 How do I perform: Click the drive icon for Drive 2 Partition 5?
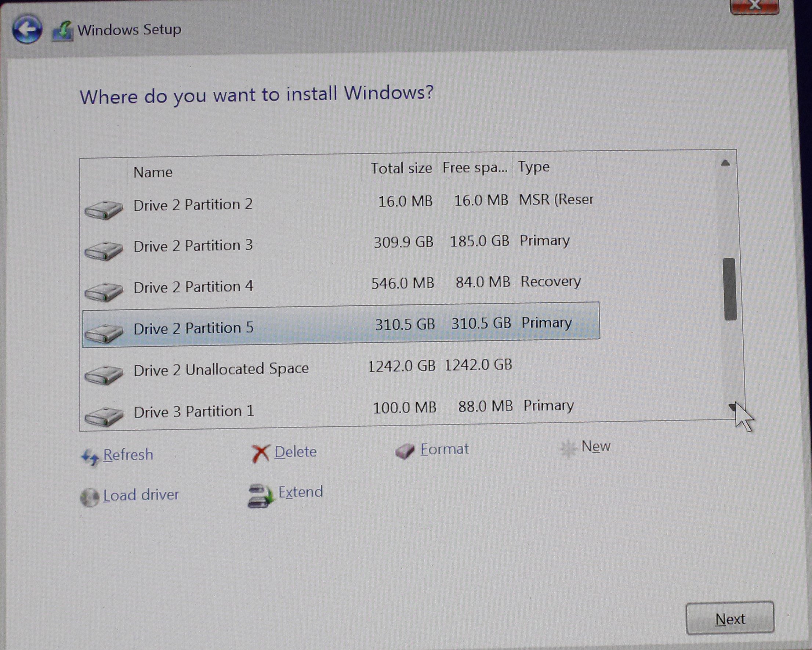tap(104, 333)
